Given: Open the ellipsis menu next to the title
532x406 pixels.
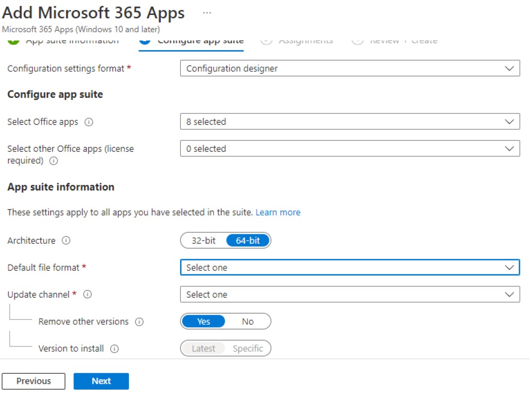Looking at the screenshot, I should (x=207, y=12).
